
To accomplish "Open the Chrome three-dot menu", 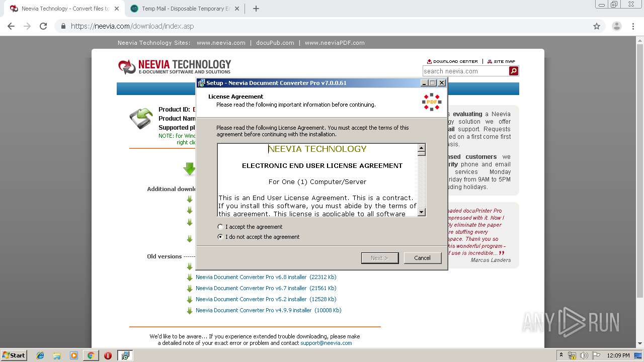I will click(633, 26).
